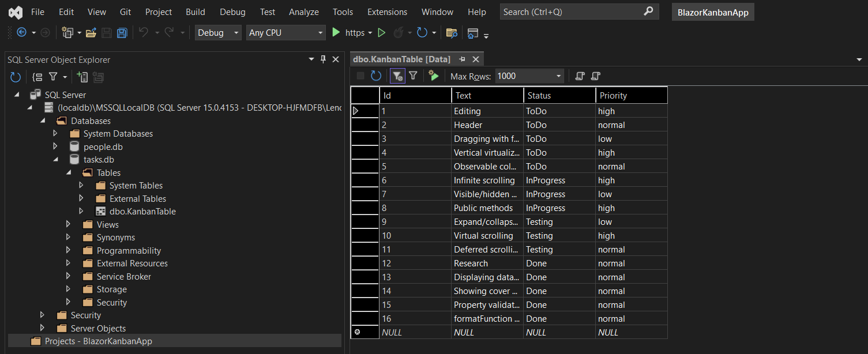
Task: Click the Undo arrow icon
Action: coord(143,33)
